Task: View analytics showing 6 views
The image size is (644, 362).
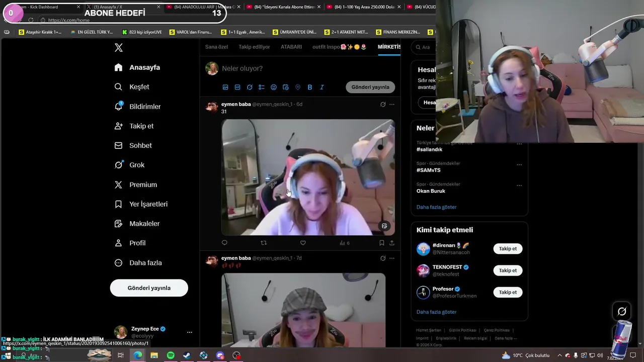Action: tap(344, 243)
